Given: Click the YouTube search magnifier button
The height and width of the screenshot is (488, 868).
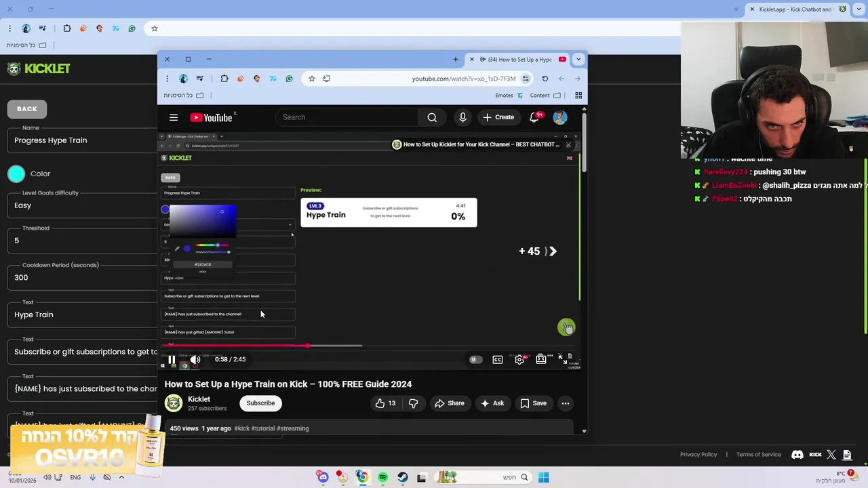Looking at the screenshot, I should tap(432, 117).
